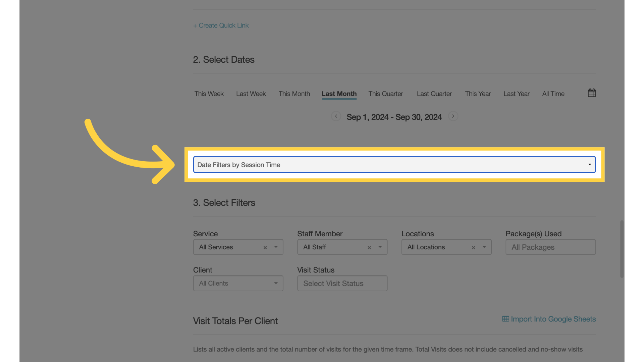Click Create Quick Link

221,25
